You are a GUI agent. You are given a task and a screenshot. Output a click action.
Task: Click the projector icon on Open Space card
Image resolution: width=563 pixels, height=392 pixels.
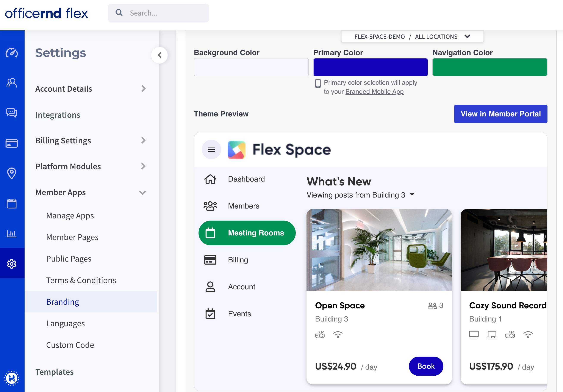point(320,335)
